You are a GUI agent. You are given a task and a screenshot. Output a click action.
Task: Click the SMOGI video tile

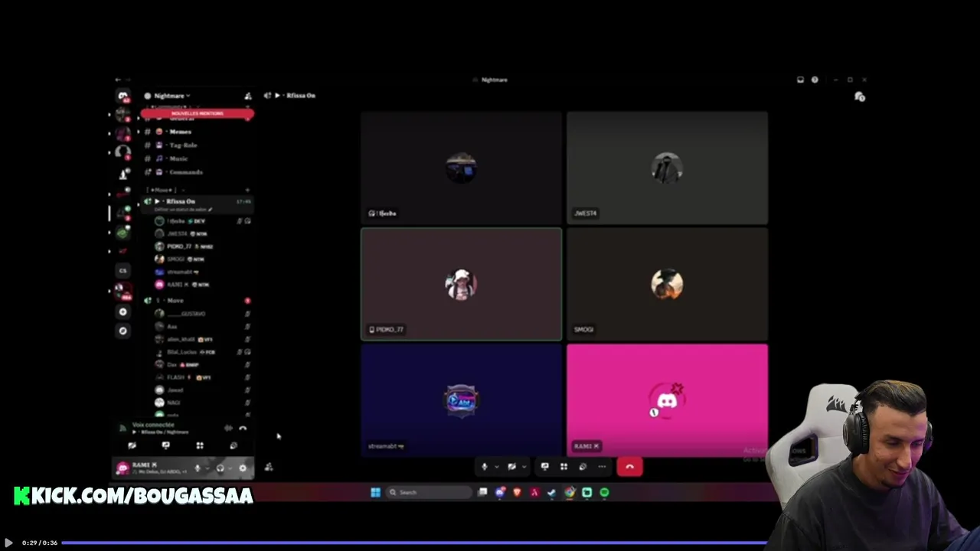point(667,284)
